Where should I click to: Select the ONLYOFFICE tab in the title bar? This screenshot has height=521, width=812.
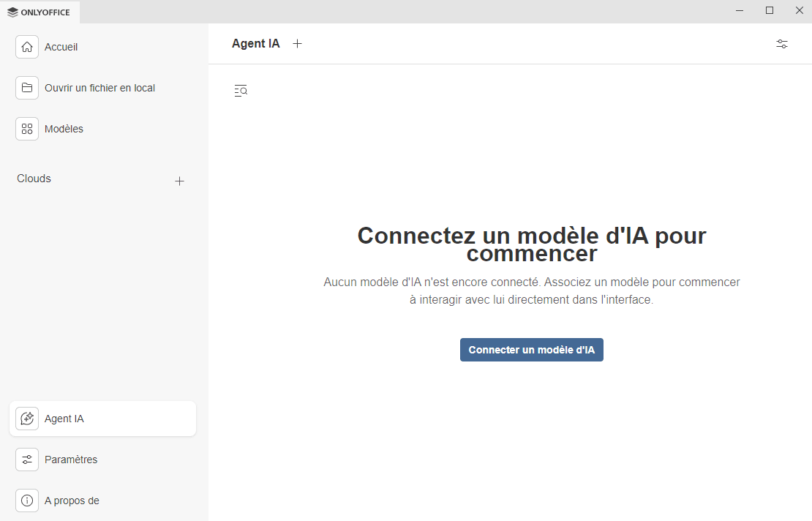pyautogui.click(x=40, y=12)
